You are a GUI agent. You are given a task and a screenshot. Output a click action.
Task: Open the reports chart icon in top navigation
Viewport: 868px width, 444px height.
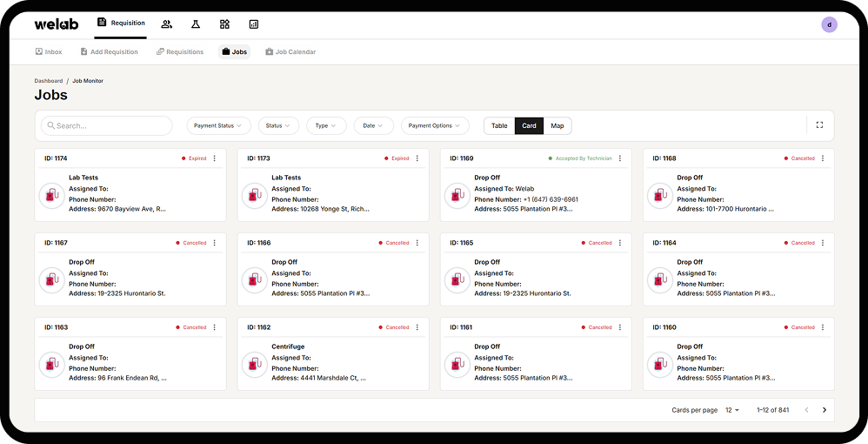[x=254, y=24]
